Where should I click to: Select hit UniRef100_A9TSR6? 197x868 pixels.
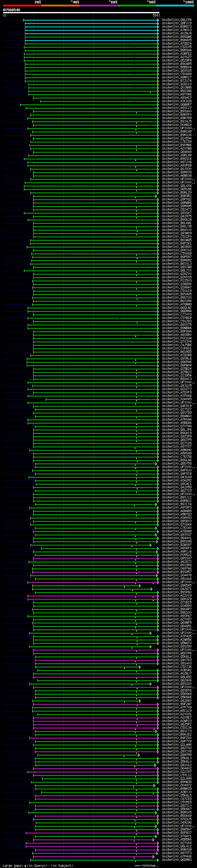176,94
